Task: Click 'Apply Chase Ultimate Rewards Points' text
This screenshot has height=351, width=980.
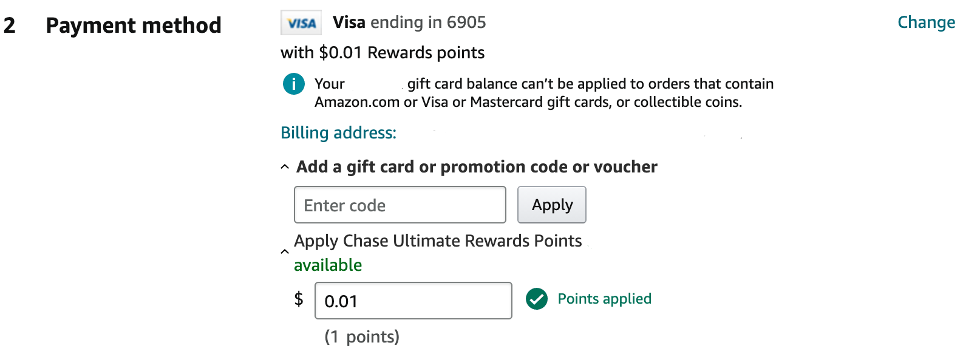Action: (438, 240)
